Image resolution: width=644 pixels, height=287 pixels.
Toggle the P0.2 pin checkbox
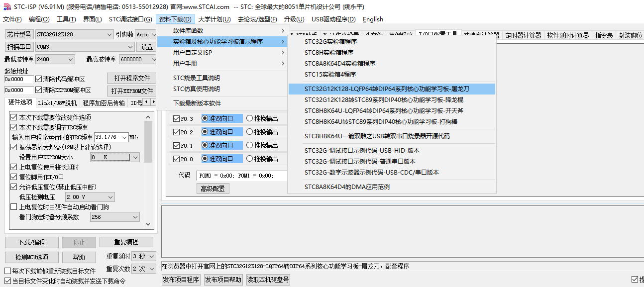(x=176, y=132)
